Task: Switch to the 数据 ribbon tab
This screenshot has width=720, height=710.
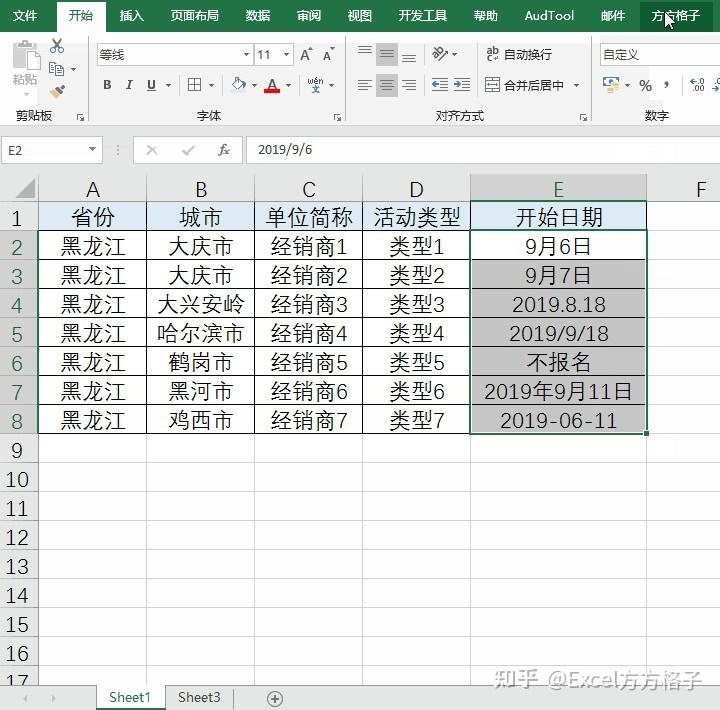Action: (x=258, y=16)
